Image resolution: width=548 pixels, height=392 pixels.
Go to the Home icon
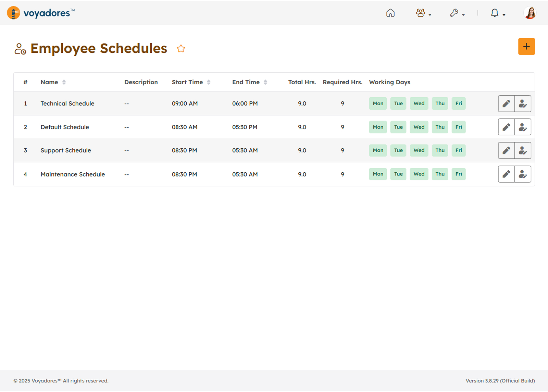click(x=390, y=13)
